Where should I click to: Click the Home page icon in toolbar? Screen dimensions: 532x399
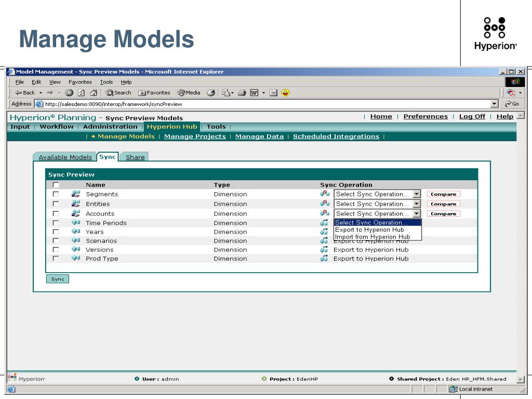click(94, 92)
